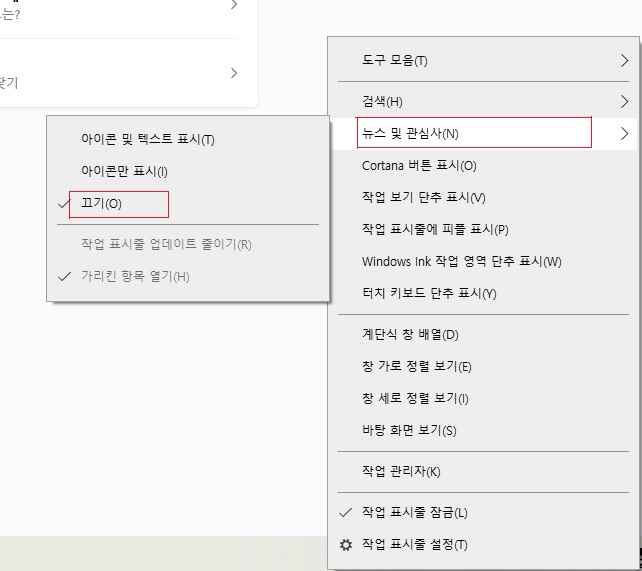
Task: Toggle 작업 표시줄 잠금(L)
Action: point(414,512)
